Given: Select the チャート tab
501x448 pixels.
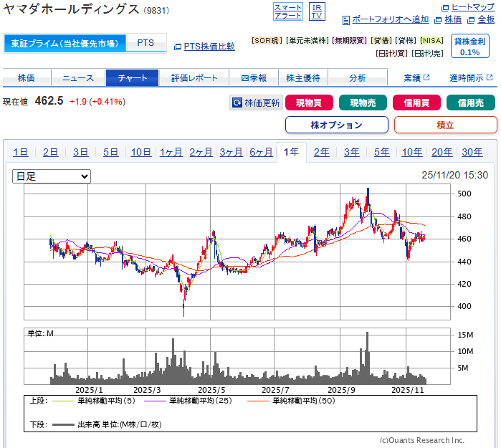Looking at the screenshot, I should 133,77.
